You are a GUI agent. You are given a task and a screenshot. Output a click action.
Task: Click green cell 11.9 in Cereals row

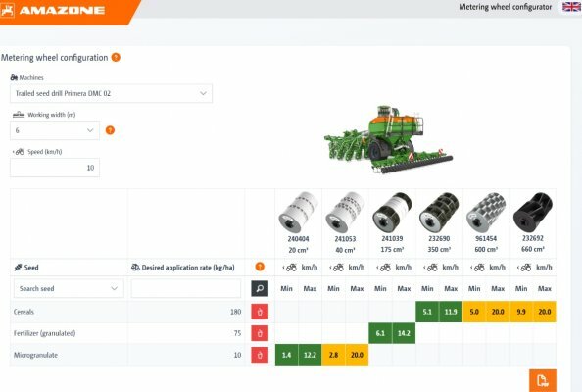451,312
